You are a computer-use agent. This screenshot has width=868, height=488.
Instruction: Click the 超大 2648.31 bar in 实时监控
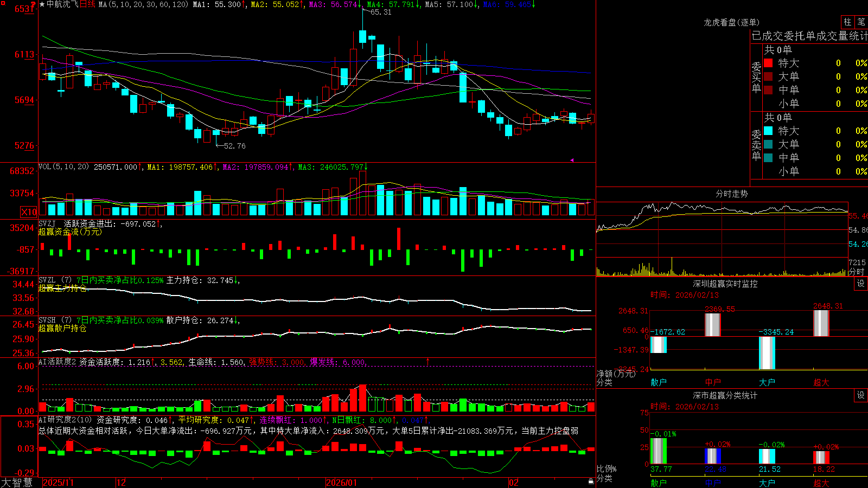pos(821,323)
